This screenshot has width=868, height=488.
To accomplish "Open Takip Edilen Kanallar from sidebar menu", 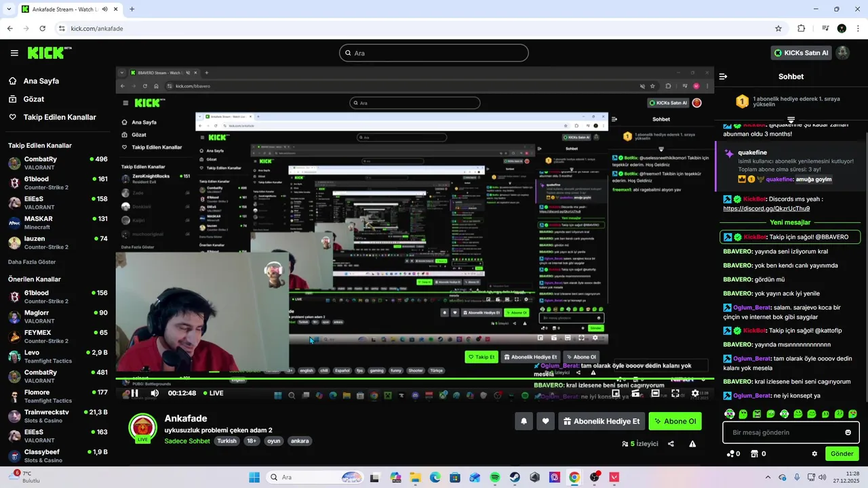I will click(x=60, y=117).
